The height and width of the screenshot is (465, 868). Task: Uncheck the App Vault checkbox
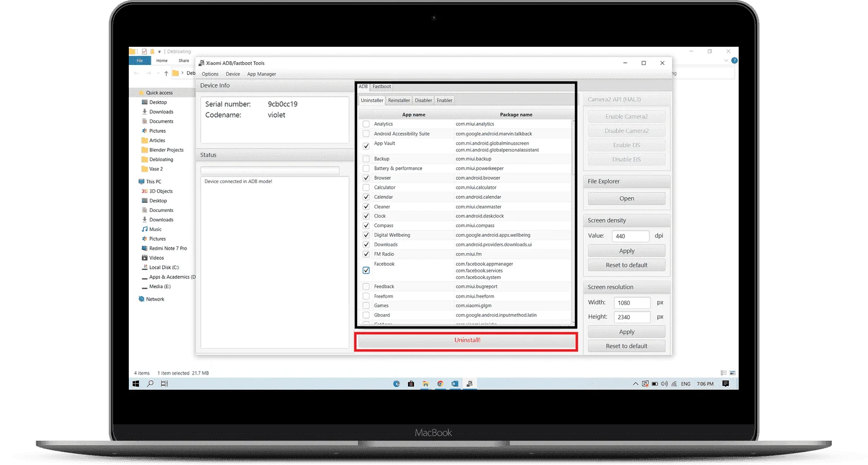tap(366, 146)
